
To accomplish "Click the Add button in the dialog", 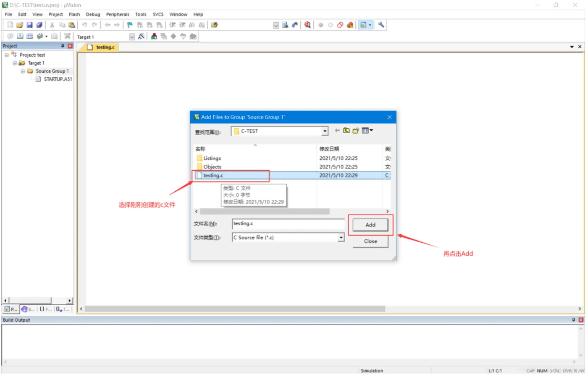I will click(370, 225).
